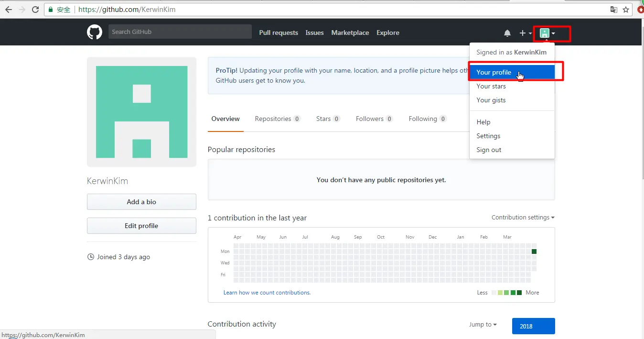
Task: Choose Sign out in dropdown menu
Action: 512,150
